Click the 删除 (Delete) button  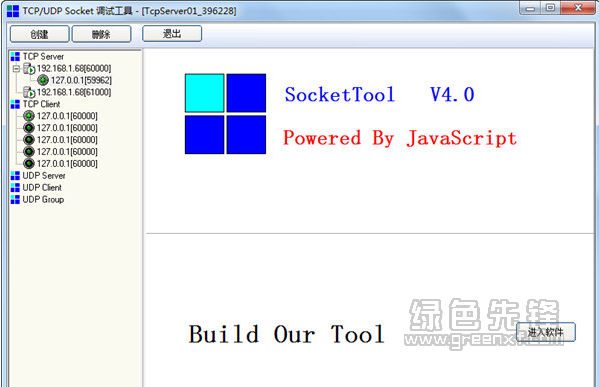[101, 34]
